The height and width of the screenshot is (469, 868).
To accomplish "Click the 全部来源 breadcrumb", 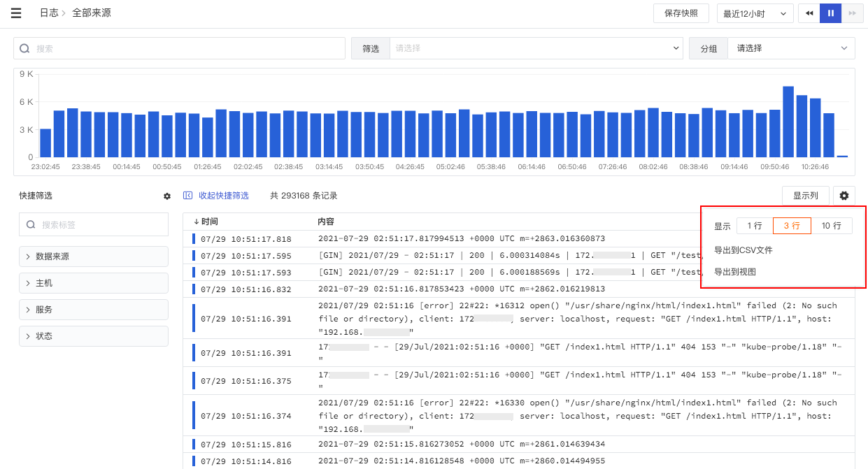I will (x=92, y=13).
